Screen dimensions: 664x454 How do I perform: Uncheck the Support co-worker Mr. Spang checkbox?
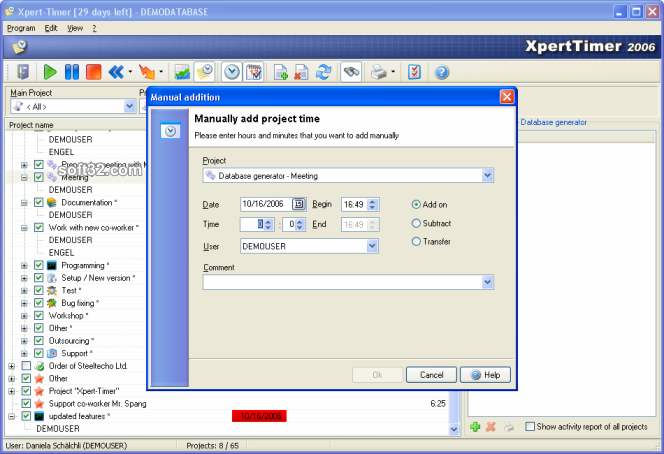coord(26,404)
